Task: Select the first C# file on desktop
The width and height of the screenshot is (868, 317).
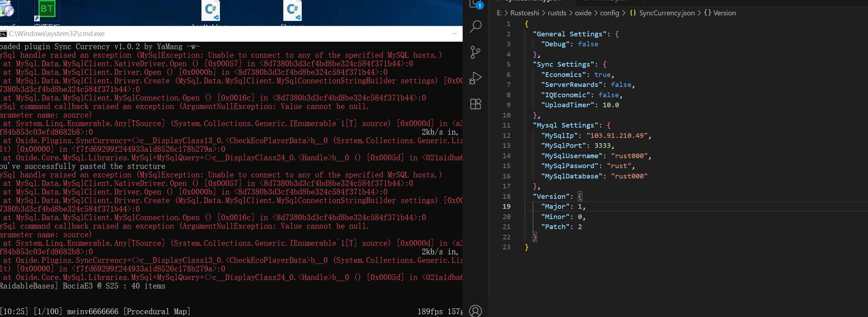Action: [211, 10]
